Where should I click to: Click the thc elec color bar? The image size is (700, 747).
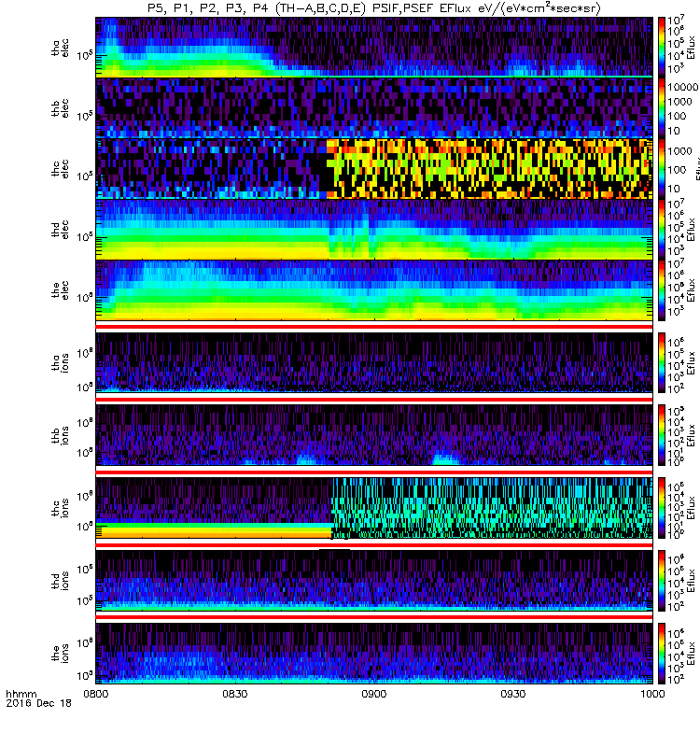[662, 168]
